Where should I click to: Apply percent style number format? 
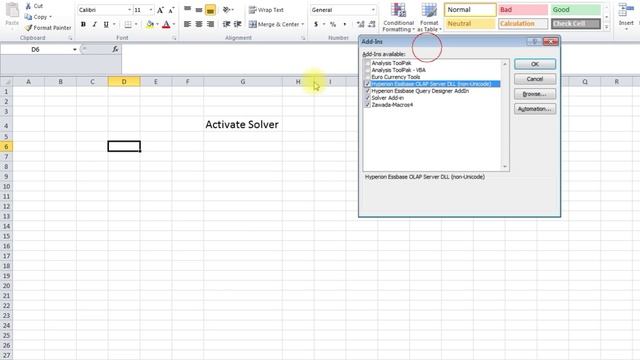pyautogui.click(x=333, y=24)
